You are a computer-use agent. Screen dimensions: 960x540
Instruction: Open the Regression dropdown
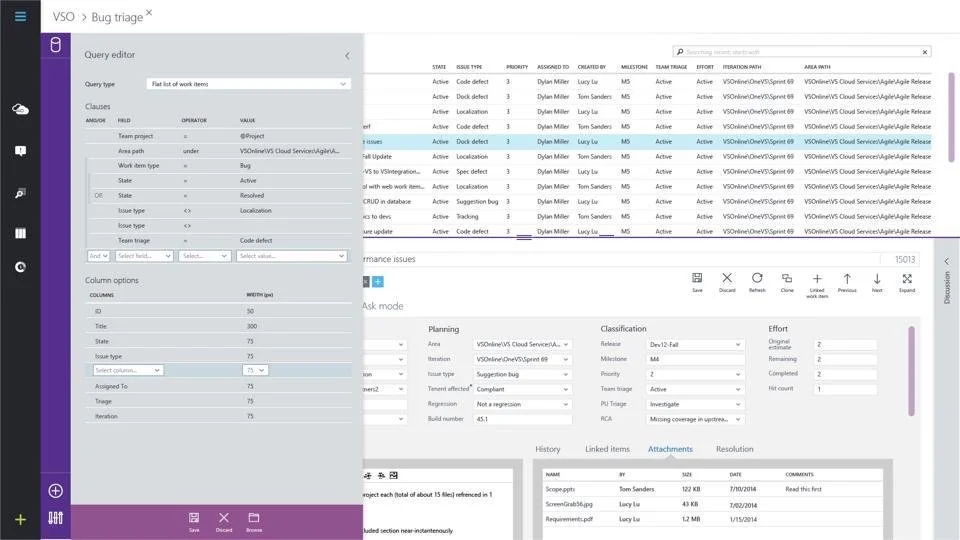tap(522, 404)
